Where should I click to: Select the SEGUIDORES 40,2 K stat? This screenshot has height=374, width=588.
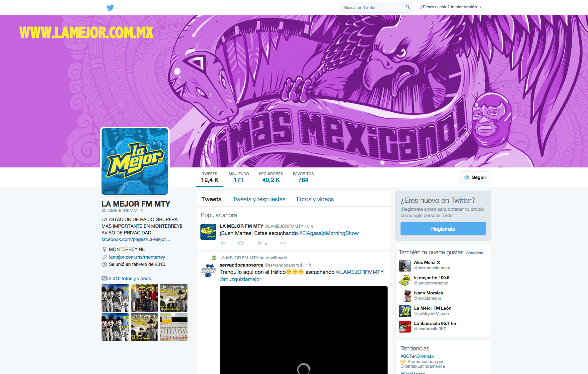[271, 178]
